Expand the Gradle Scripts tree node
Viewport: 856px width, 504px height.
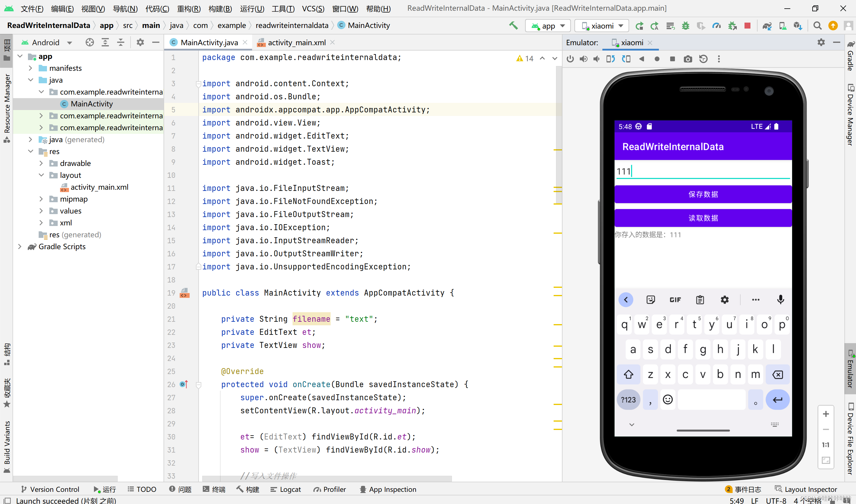point(20,246)
